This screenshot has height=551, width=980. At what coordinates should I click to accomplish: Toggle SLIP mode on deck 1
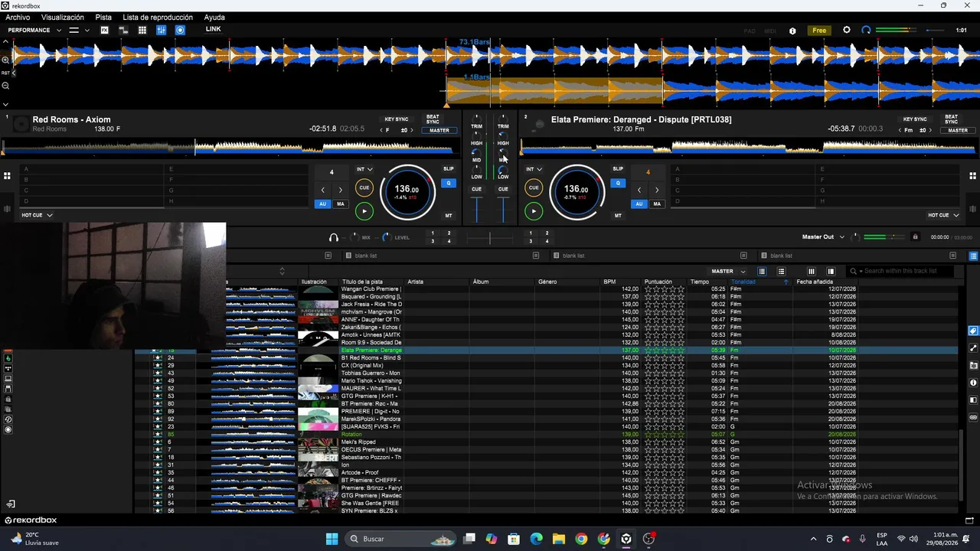pos(449,169)
